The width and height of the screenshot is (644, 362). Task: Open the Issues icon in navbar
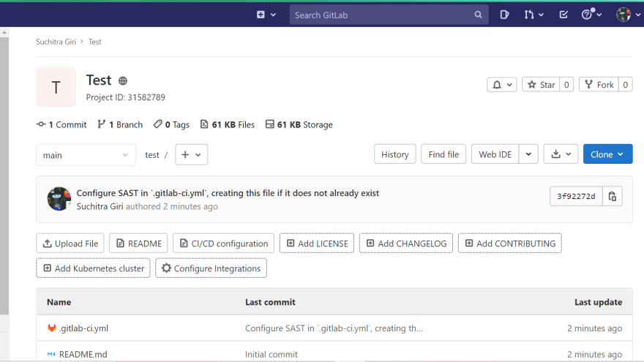pyautogui.click(x=504, y=15)
